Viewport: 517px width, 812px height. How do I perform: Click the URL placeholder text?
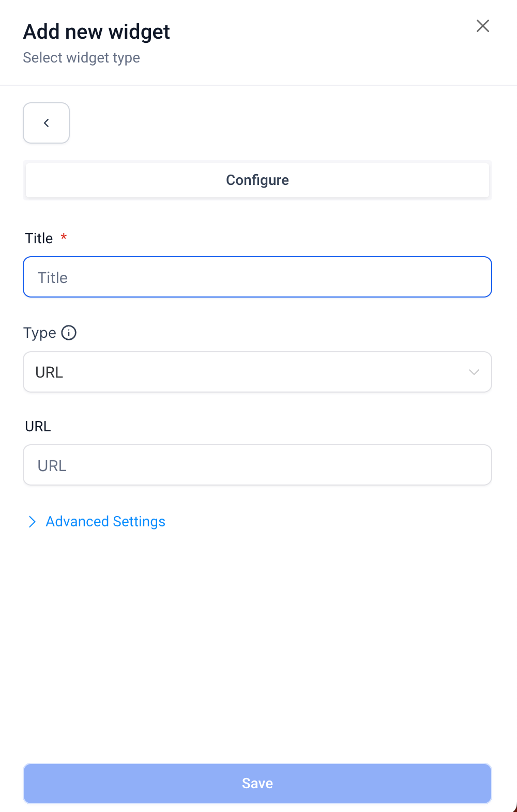point(52,466)
